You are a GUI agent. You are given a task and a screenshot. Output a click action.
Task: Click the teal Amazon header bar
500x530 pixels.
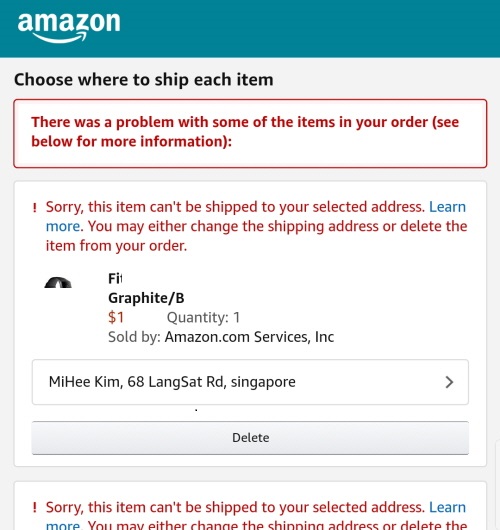250,28
